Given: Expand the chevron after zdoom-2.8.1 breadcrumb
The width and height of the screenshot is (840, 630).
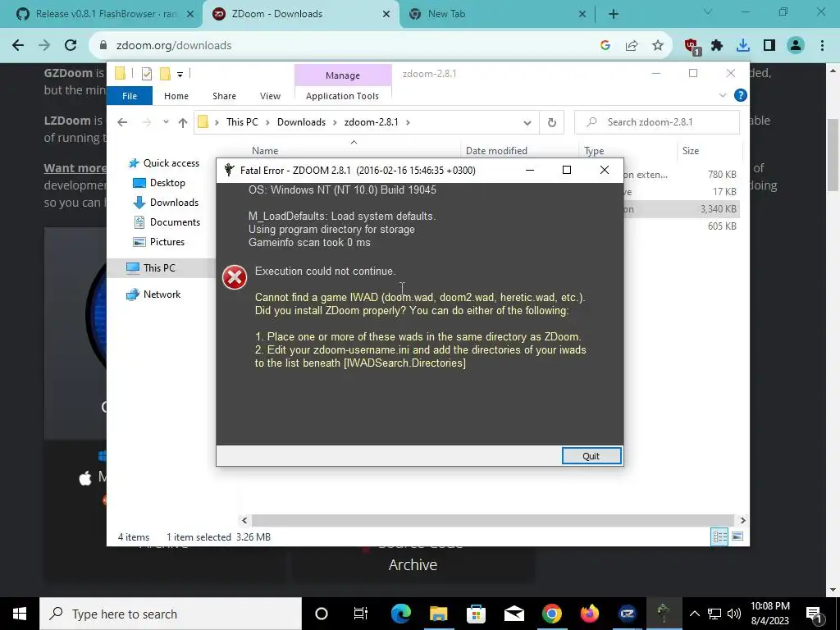Looking at the screenshot, I should click(x=409, y=122).
